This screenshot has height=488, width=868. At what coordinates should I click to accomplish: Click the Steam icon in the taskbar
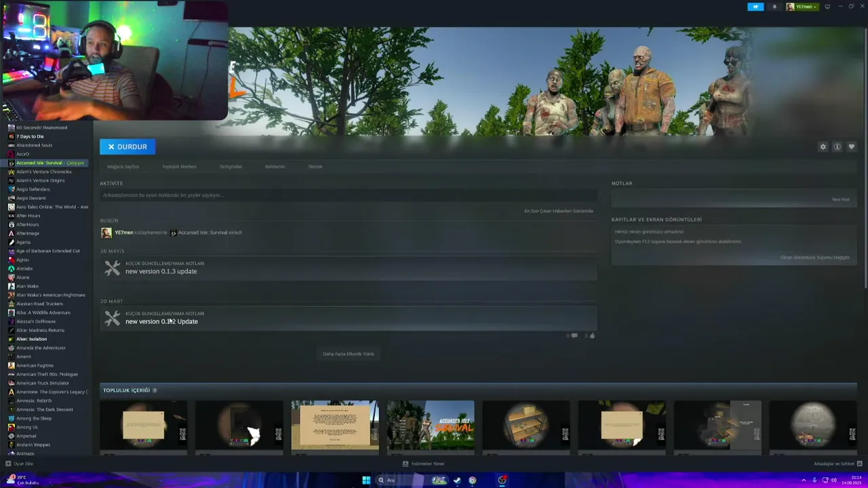457,480
